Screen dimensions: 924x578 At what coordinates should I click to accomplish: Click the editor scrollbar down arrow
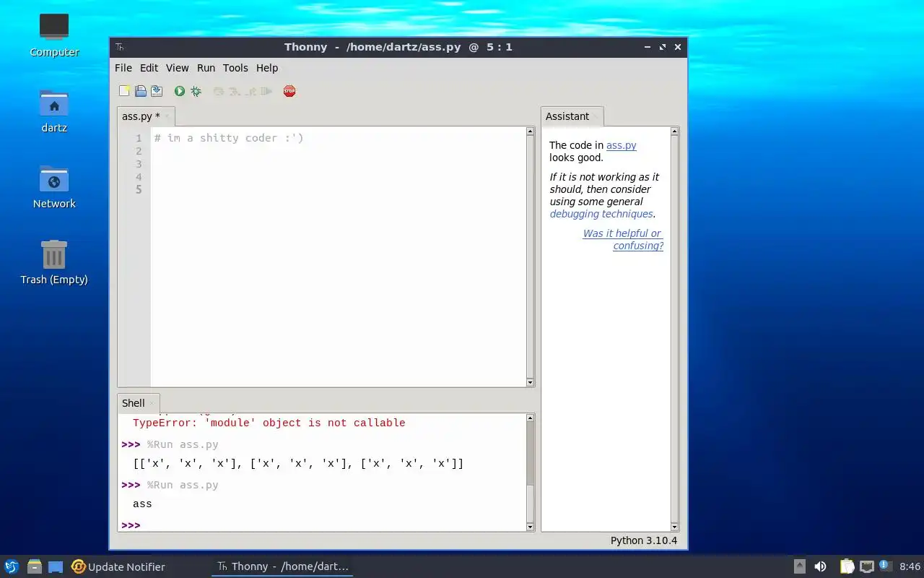(x=530, y=382)
